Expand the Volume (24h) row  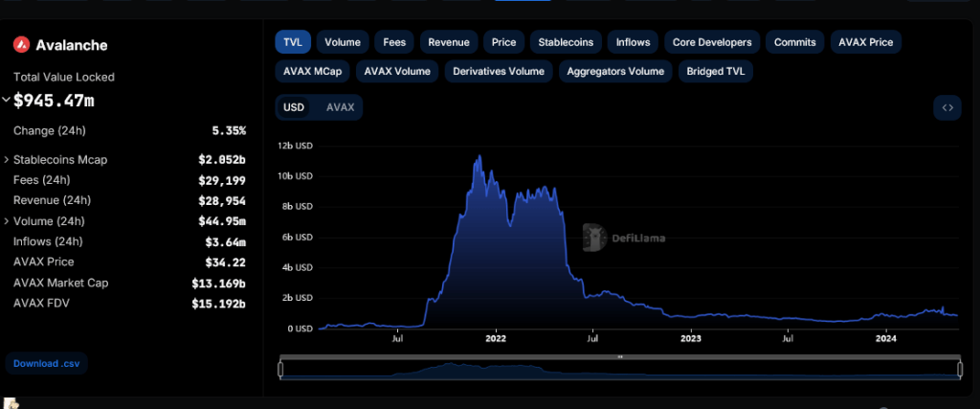click(7, 221)
